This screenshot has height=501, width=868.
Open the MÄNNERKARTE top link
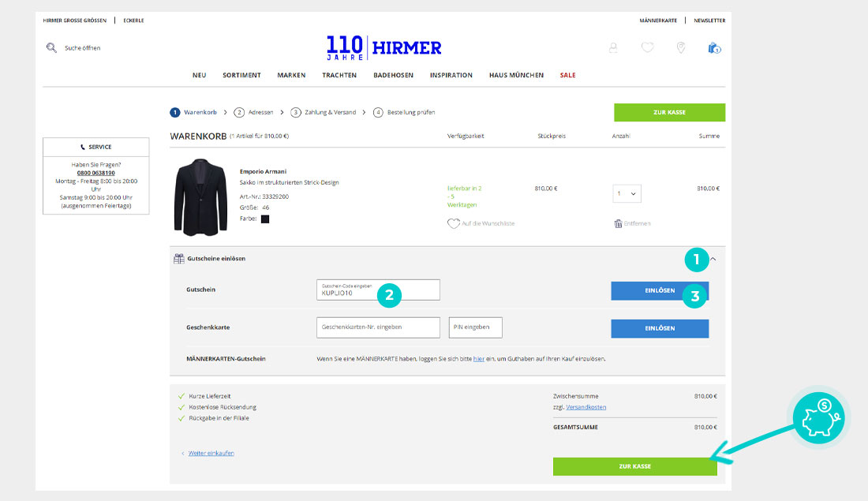[x=658, y=21]
